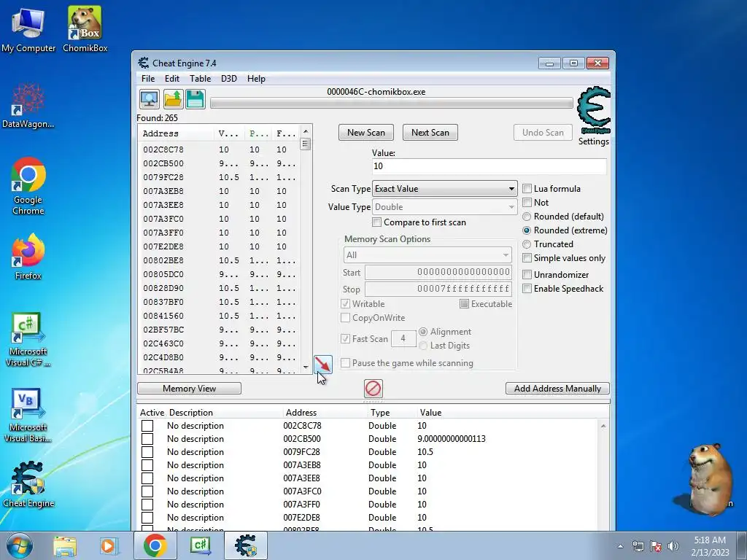The height and width of the screenshot is (560, 747).
Task: Launch Firefox from desktop
Action: (x=28, y=256)
